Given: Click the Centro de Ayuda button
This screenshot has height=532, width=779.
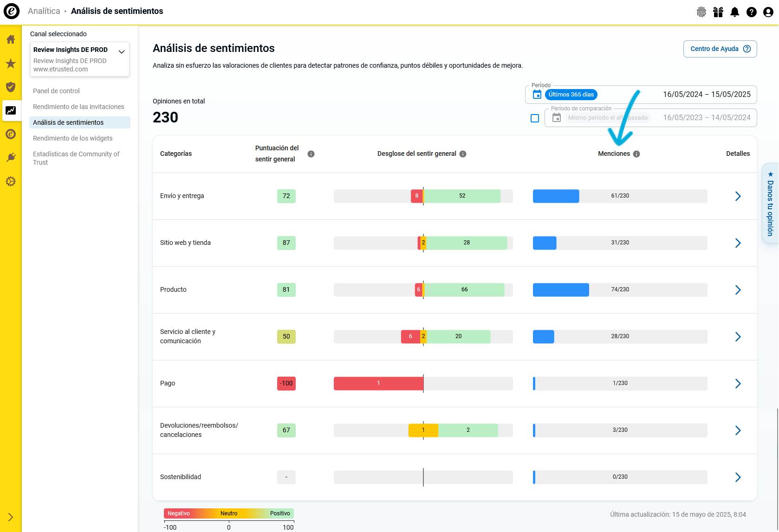Looking at the screenshot, I should pos(720,49).
